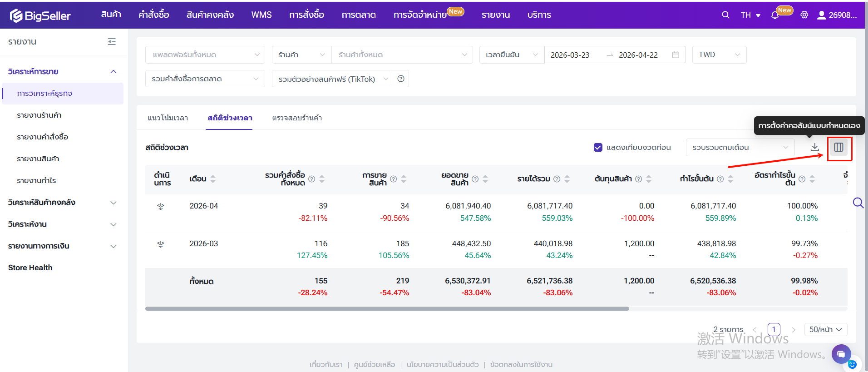The width and height of the screenshot is (868, 372).
Task: Click the help icon beside TikTok sample dropdown
Action: click(401, 79)
